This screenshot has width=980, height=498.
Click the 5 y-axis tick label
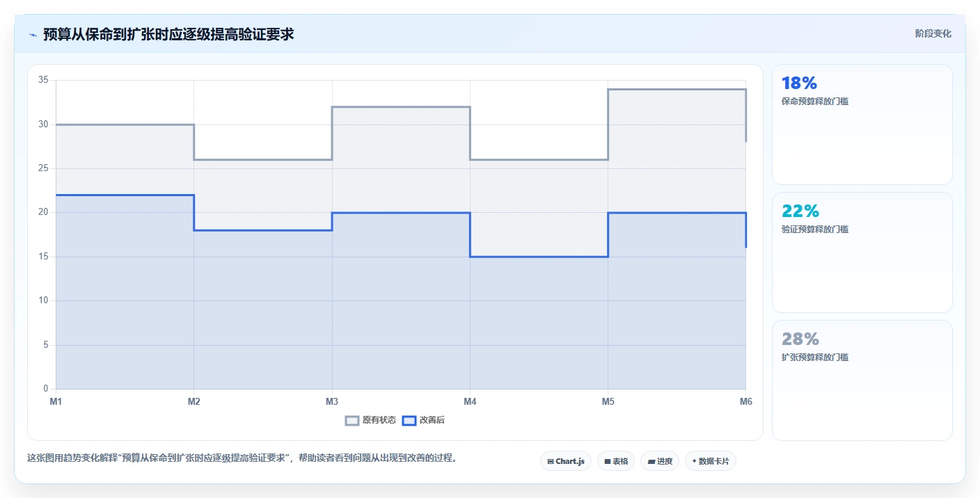(45, 345)
